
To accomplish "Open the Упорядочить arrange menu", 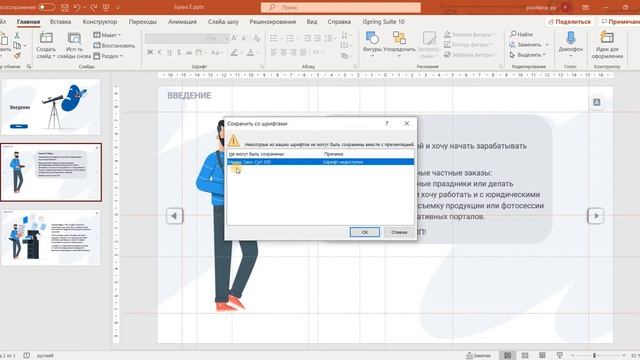I will click(x=399, y=44).
